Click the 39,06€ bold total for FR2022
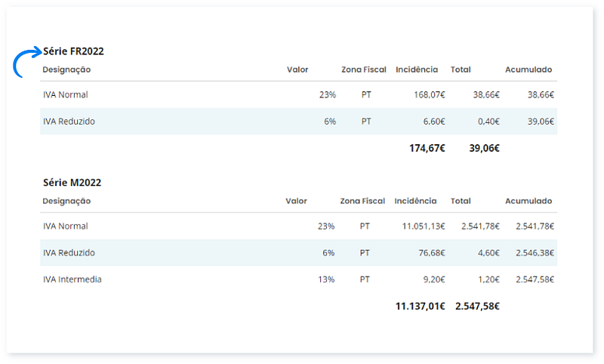This screenshot has height=364, width=604. point(484,148)
